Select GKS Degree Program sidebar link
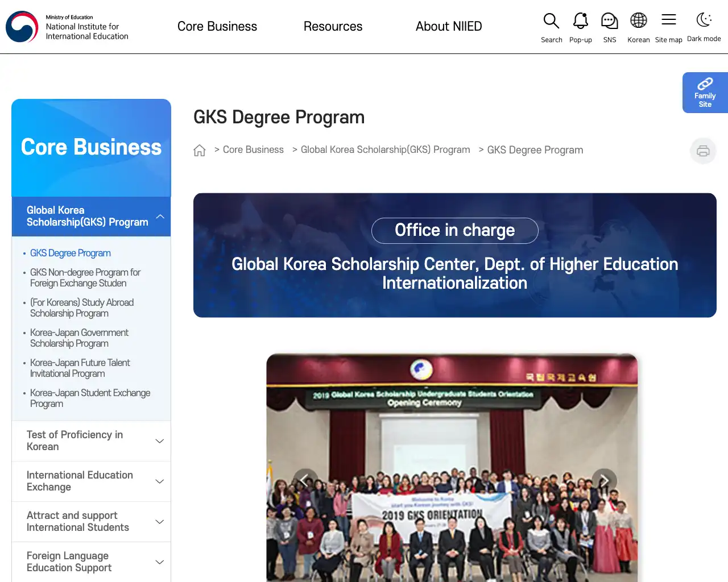The image size is (728, 582). (71, 253)
